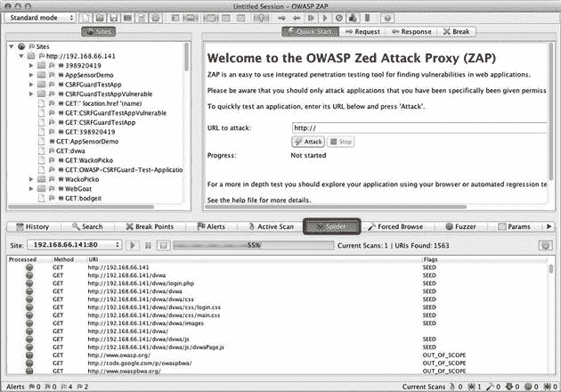Click the New Session toolbar icon
This screenshot has height=392, width=561.
85,18
